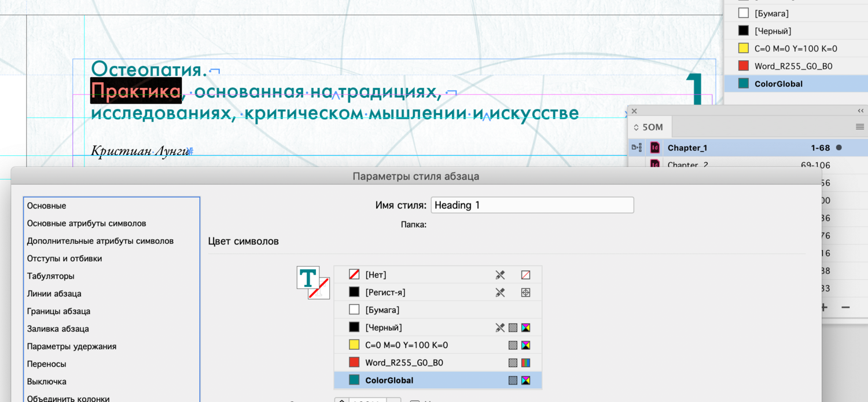
Task: Click the CMYK icon in dialog ColorGlobal row
Action: point(525,381)
